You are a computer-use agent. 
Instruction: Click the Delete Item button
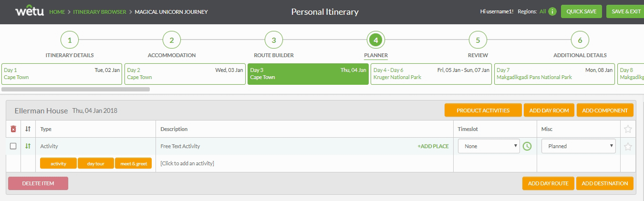click(x=38, y=183)
